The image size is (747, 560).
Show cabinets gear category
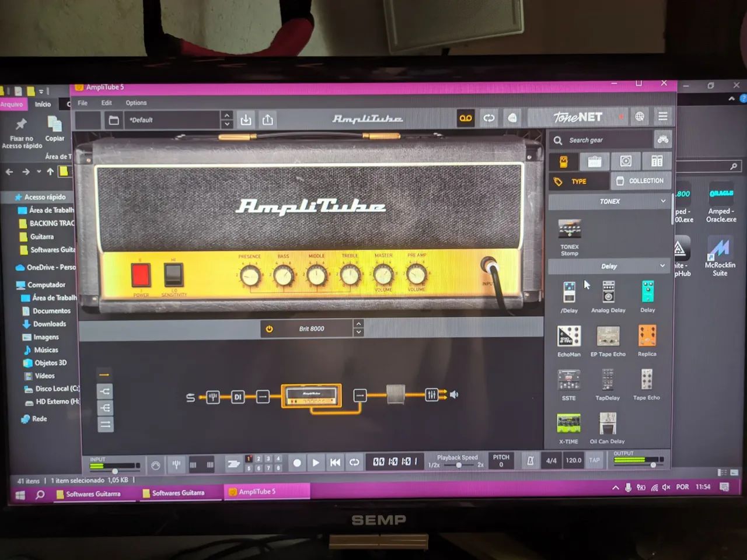tap(626, 162)
